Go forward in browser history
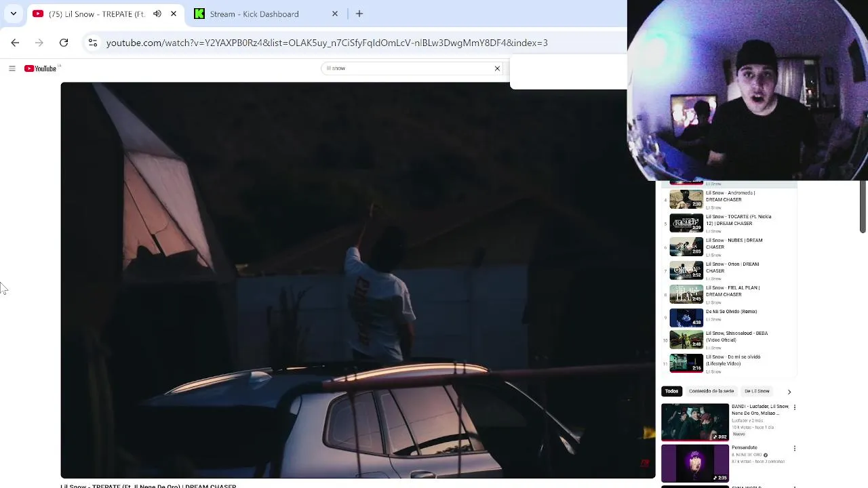The width and height of the screenshot is (868, 488). coord(39,43)
